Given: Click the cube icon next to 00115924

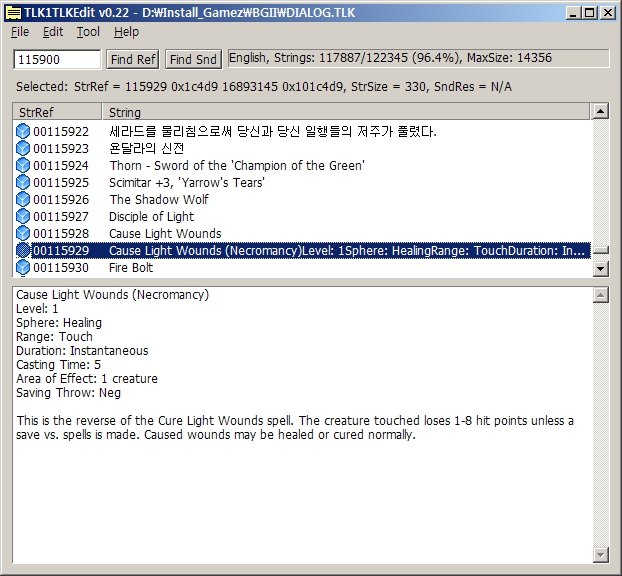Looking at the screenshot, I should point(23,165).
